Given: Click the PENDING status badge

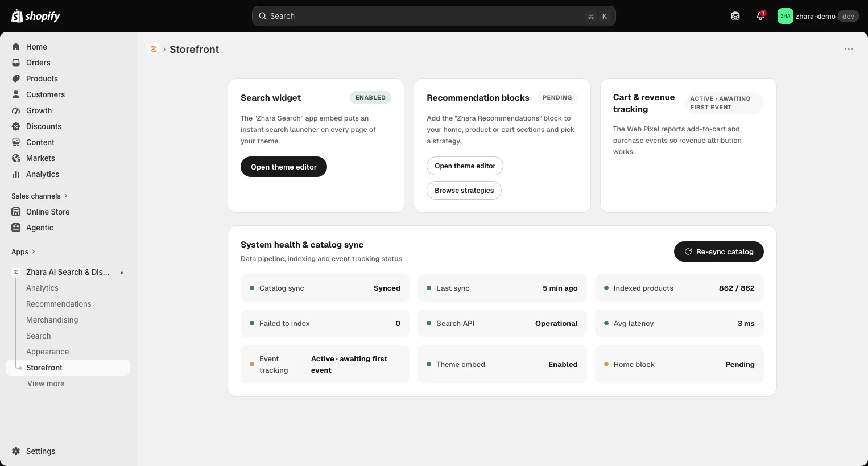Looking at the screenshot, I should tap(557, 97).
